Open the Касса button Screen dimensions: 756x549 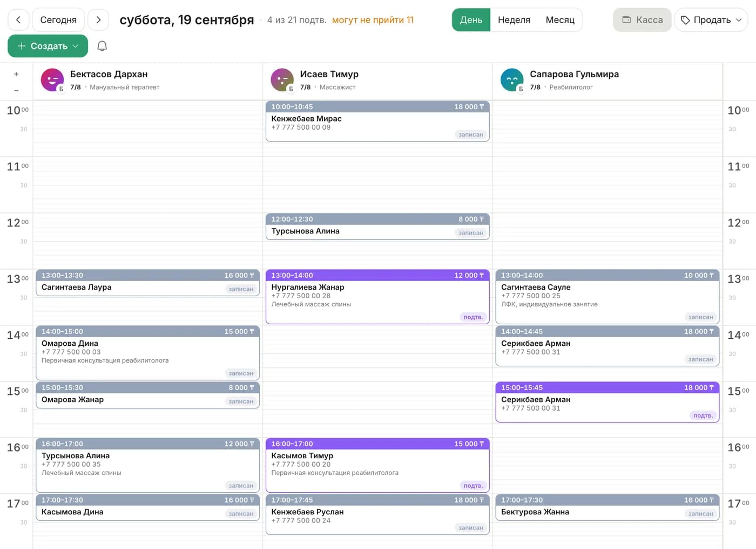click(642, 20)
